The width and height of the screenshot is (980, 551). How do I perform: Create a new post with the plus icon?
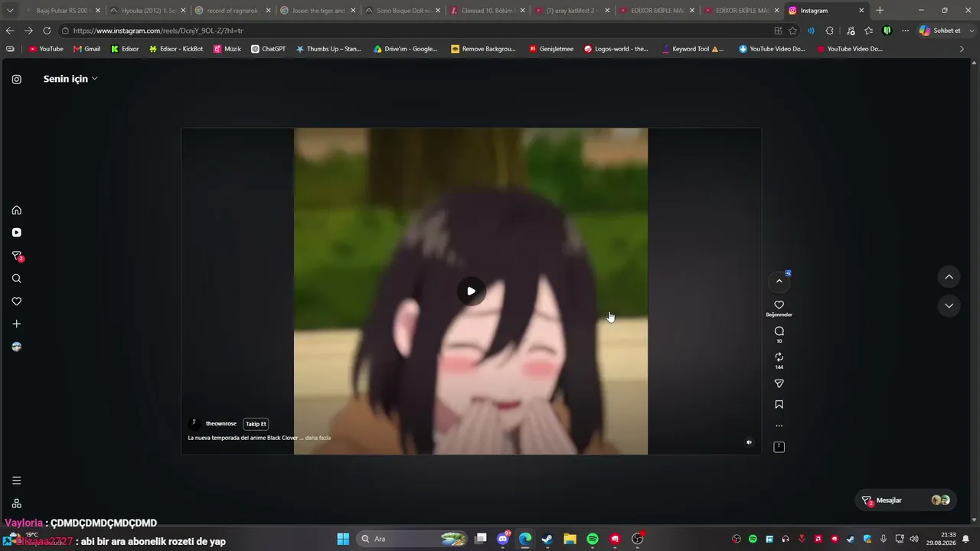tap(16, 324)
